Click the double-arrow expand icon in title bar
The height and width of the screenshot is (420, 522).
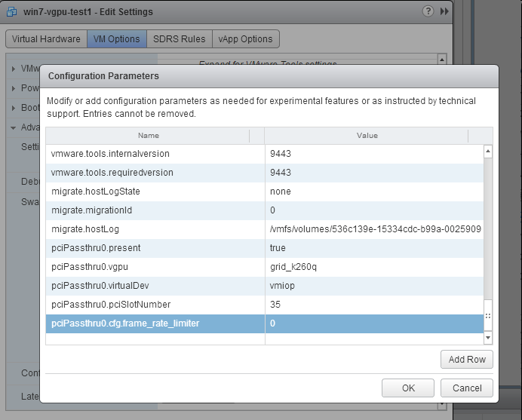pos(444,12)
